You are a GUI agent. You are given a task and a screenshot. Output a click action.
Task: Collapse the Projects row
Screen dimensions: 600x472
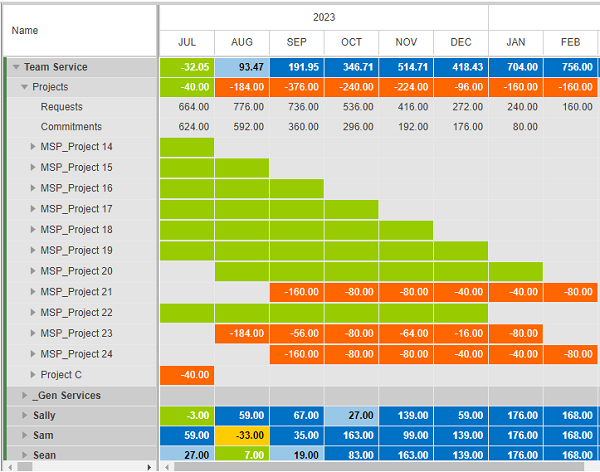click(25, 87)
